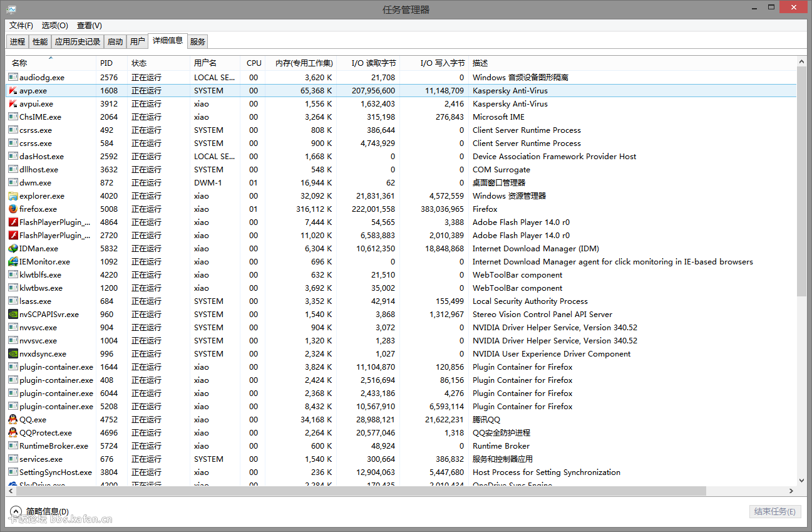Click the IEMonitor.exe icon
The height and width of the screenshot is (532, 812).
pos(13,261)
